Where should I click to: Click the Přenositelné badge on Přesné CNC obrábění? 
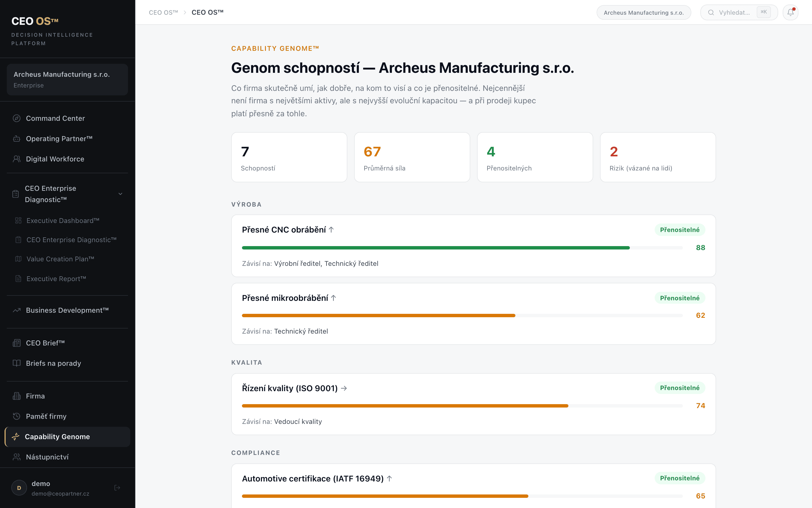click(679, 230)
